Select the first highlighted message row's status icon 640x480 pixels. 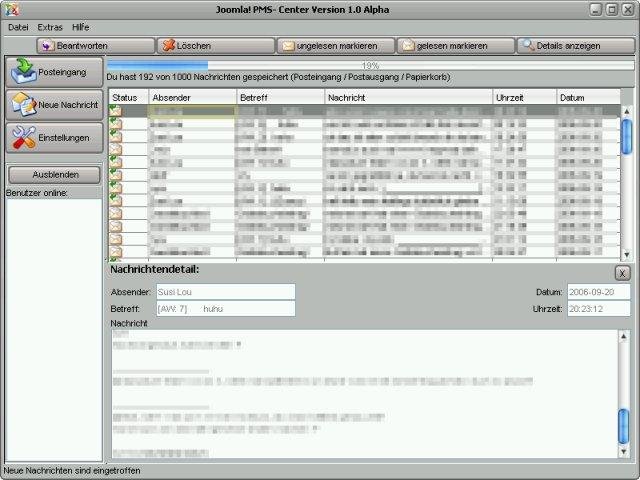click(x=116, y=111)
